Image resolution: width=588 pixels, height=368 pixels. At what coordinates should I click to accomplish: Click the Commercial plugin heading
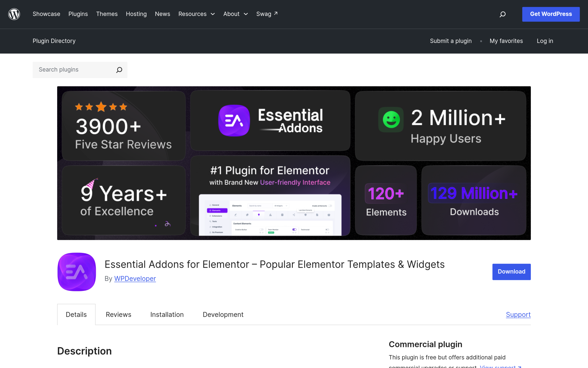click(425, 344)
